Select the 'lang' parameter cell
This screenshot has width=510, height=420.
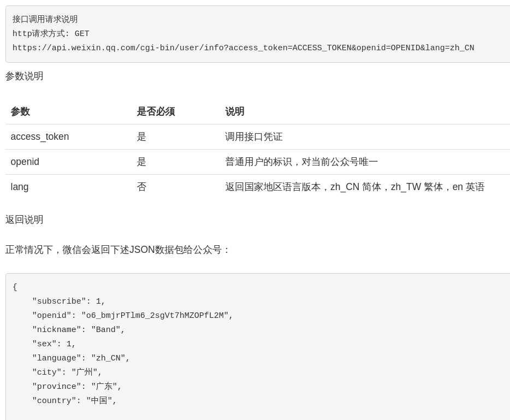point(20,187)
